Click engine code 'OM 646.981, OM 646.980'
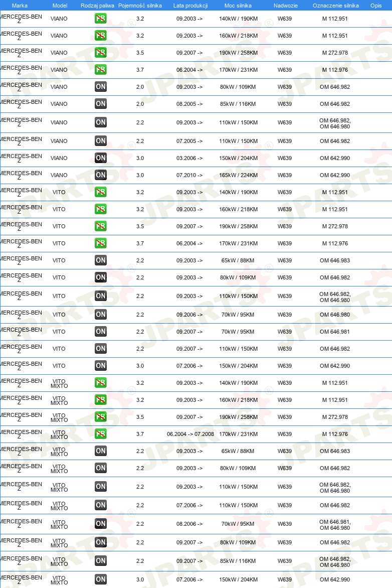392x588 pixels. point(335,525)
